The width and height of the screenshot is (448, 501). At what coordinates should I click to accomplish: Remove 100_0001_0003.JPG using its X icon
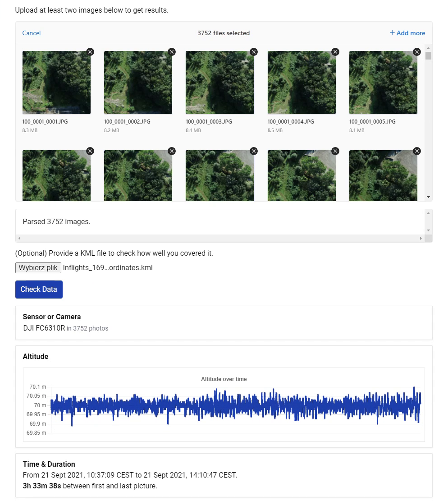point(254,52)
